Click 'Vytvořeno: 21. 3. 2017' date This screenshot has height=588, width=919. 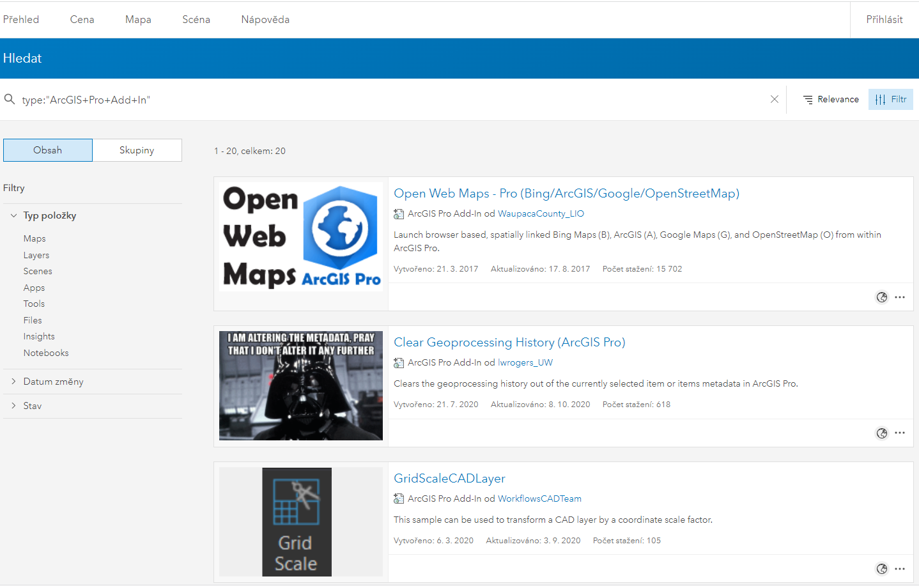point(436,269)
